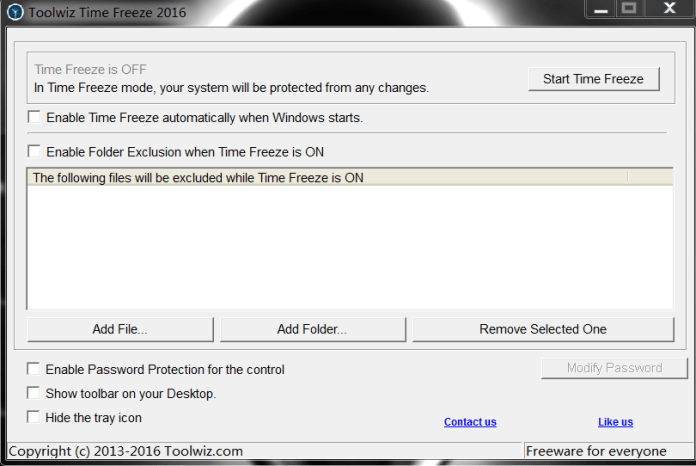This screenshot has width=696, height=466.
Task: Open the Contact us link
Action: (x=470, y=422)
